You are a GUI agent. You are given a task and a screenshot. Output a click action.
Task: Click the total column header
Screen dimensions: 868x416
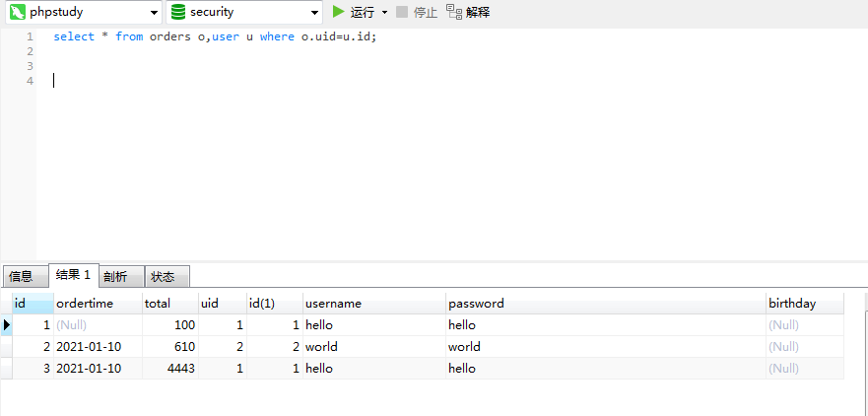coord(170,303)
